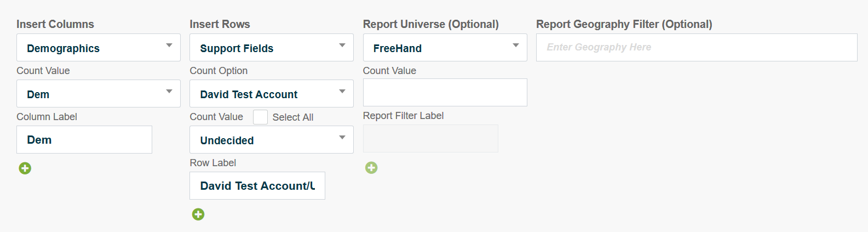Click the dropdown arrow beside Support Fields
This screenshot has height=232, width=868.
[342, 46]
